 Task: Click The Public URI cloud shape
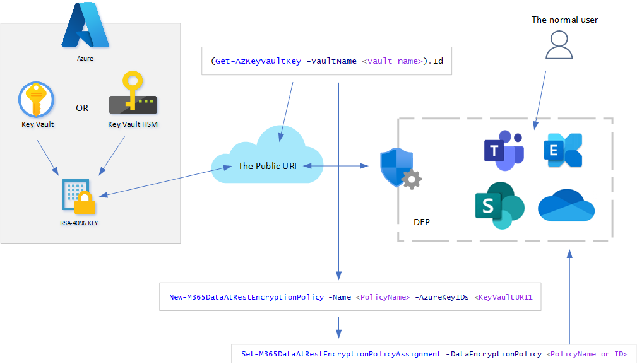click(266, 166)
